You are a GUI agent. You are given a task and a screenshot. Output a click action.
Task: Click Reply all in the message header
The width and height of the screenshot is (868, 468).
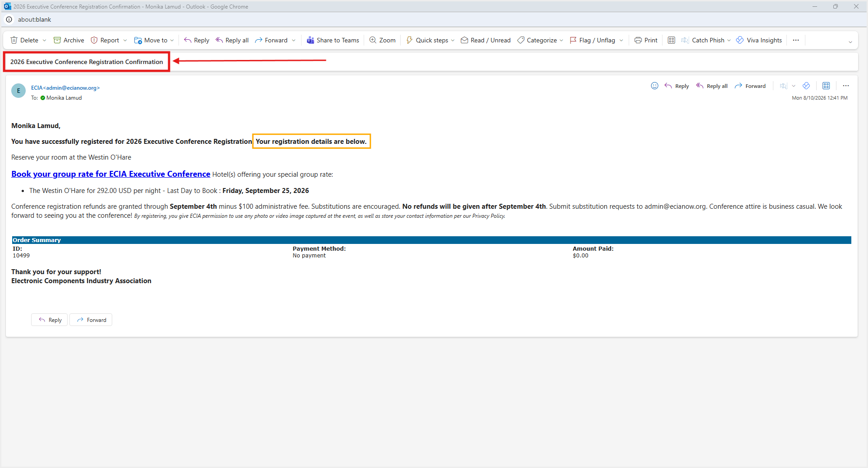712,86
